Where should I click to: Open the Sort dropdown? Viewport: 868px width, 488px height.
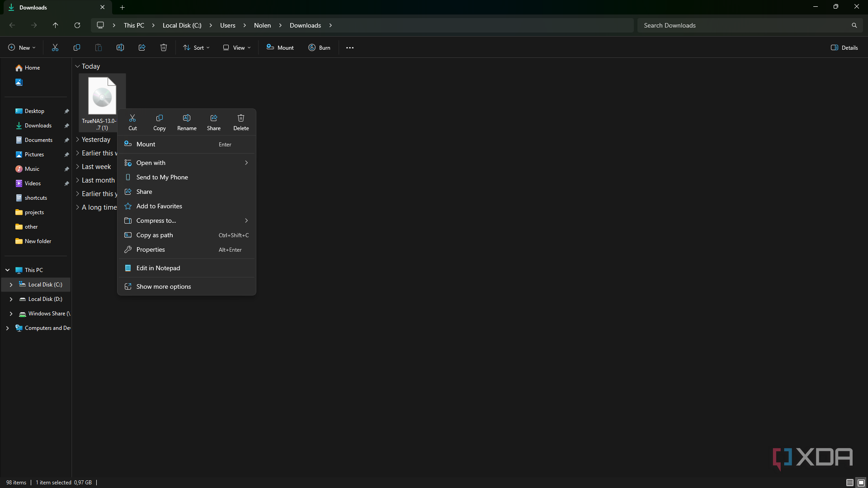pos(196,47)
